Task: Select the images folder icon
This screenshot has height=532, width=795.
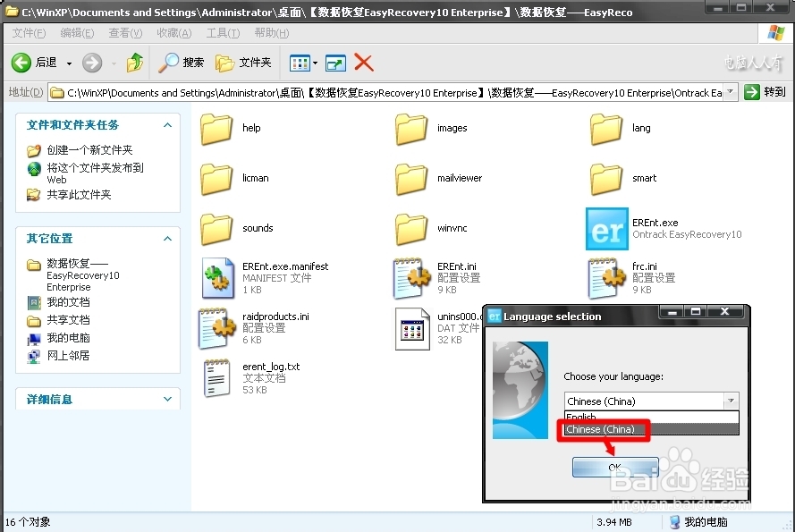Action: coord(411,129)
